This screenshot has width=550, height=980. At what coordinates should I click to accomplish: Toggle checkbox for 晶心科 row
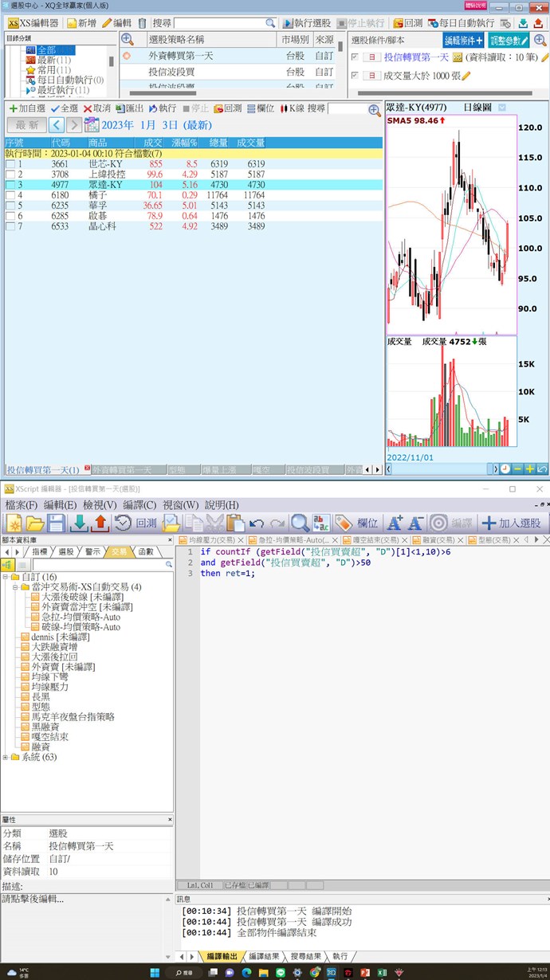tap(10, 226)
